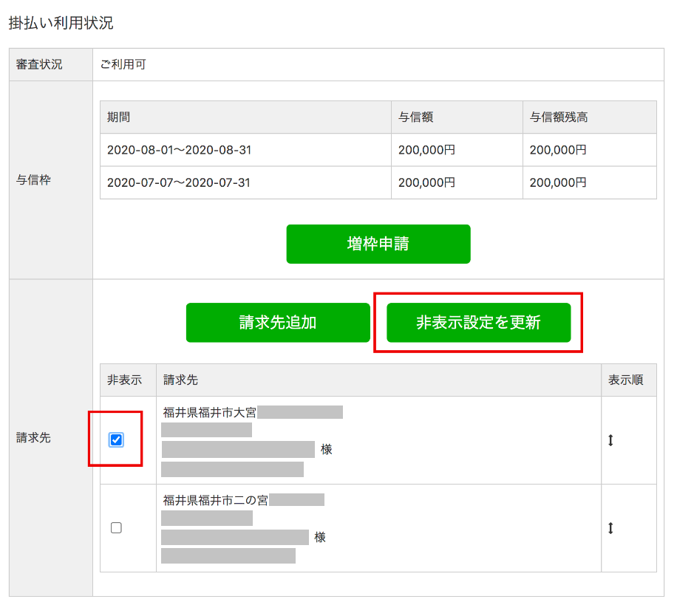Click the 与信額残高 column header

pyautogui.click(x=559, y=117)
